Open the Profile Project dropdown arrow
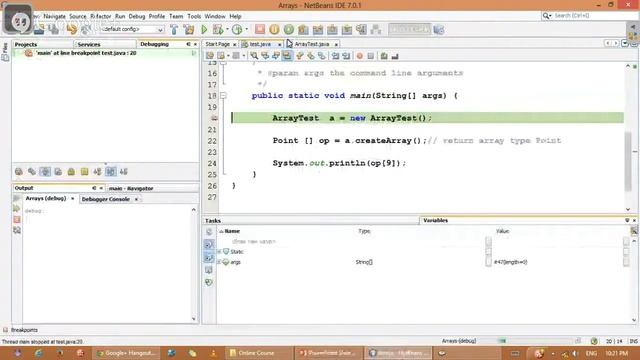Viewport: 640px width, 360px height. (x=246, y=29)
